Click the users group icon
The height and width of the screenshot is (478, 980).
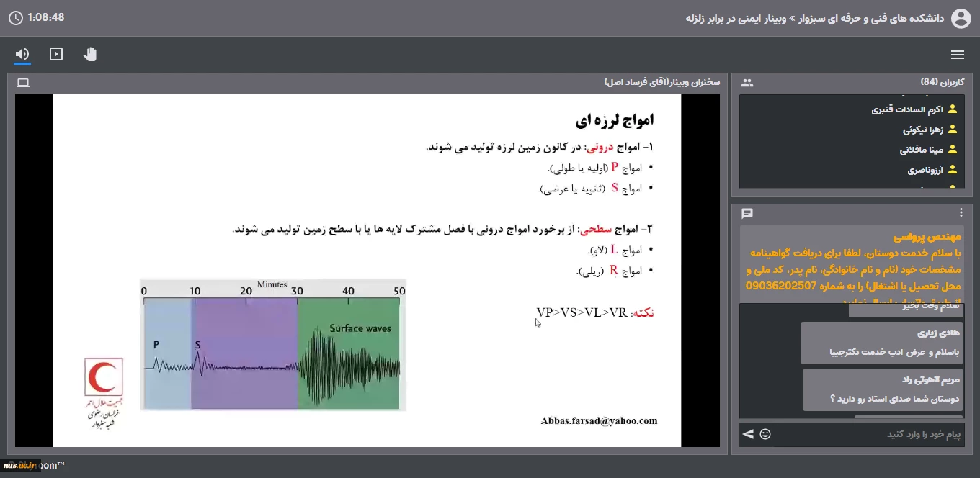(x=747, y=83)
